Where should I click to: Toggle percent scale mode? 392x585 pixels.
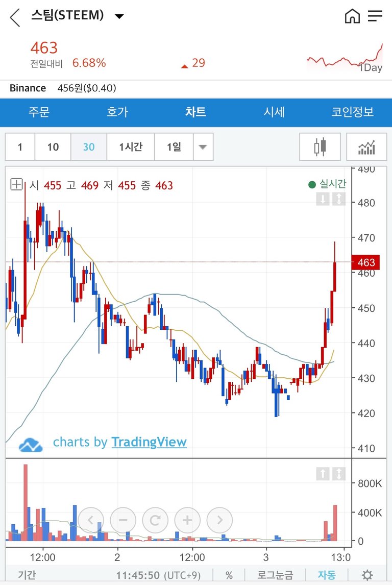click(229, 575)
